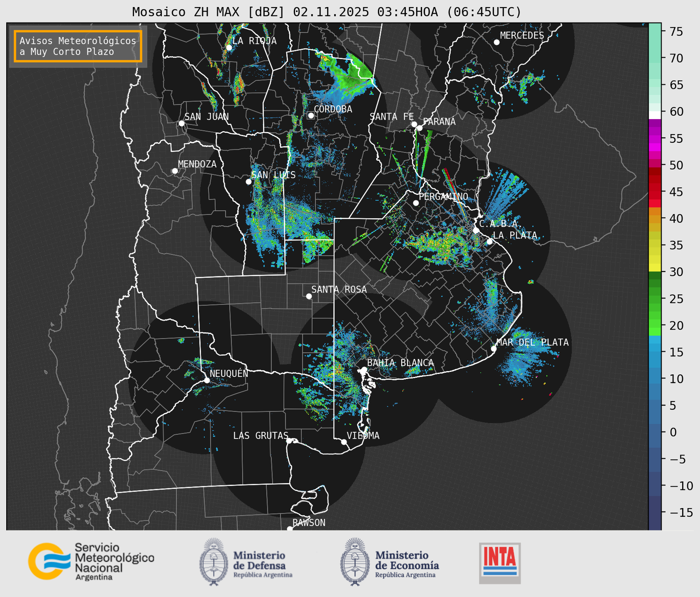Select the Bahía Blanca city marker
Screen dimensions: 700x597
[364, 369]
